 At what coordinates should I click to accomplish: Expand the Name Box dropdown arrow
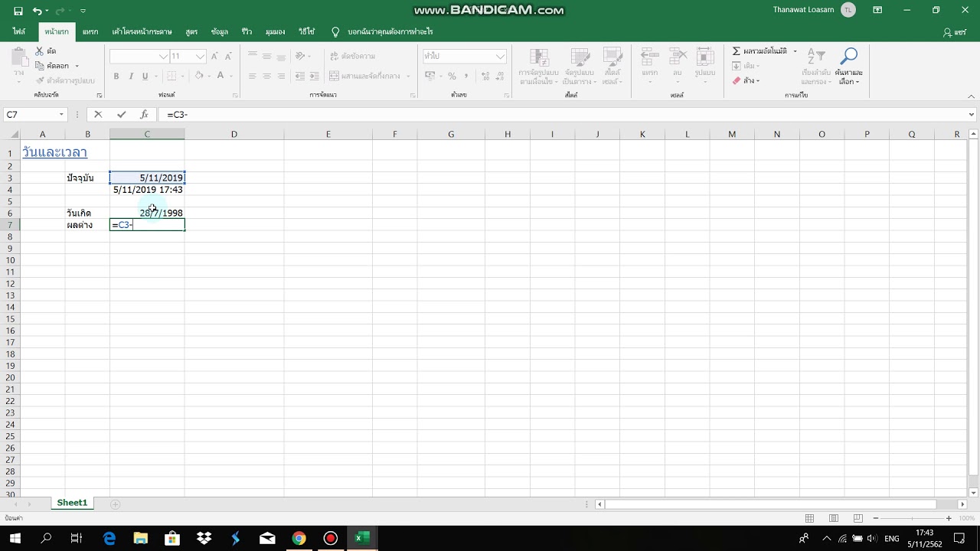62,115
